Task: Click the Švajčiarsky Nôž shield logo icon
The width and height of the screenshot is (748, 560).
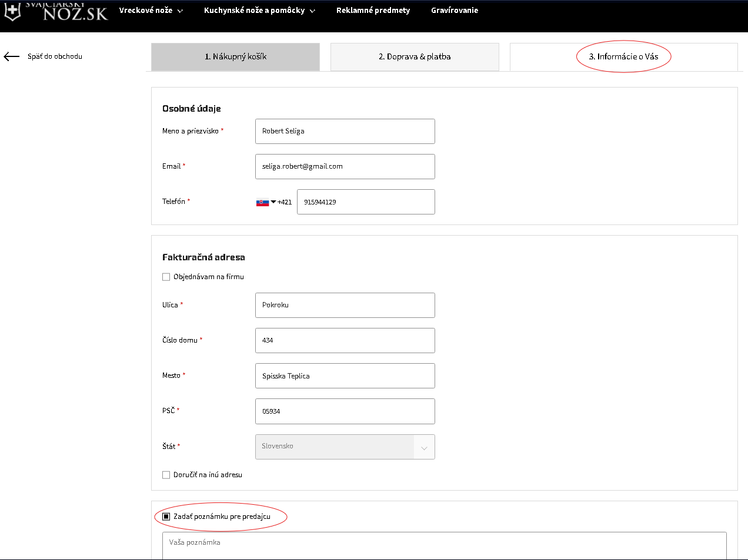Action: pos(12,11)
